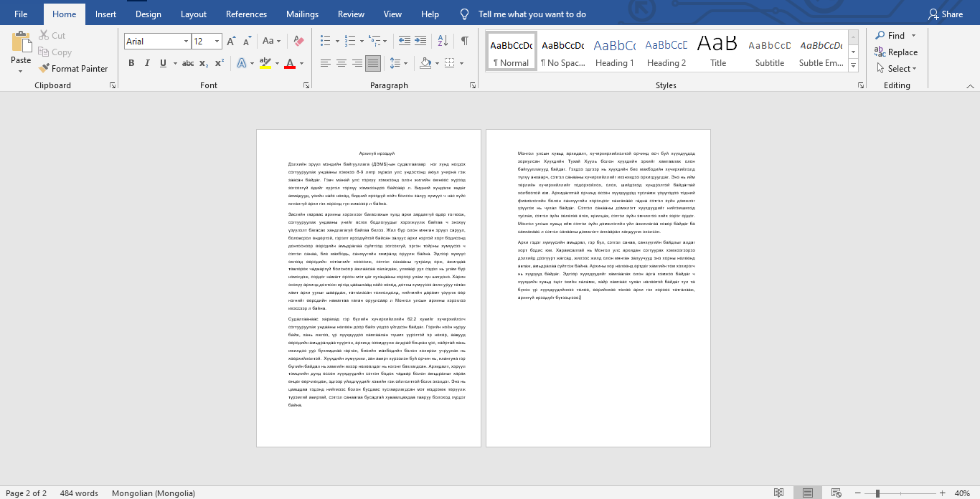
Task: Apply strikethrough to text
Action: pyautogui.click(x=188, y=63)
